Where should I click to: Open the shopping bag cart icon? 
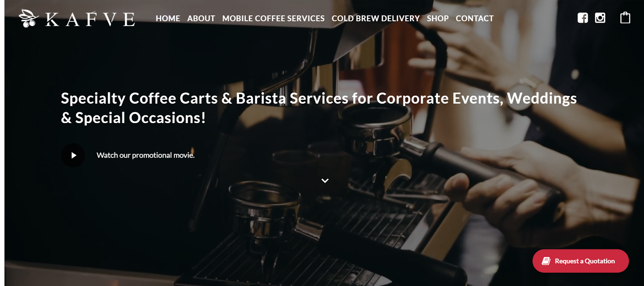[x=625, y=18]
